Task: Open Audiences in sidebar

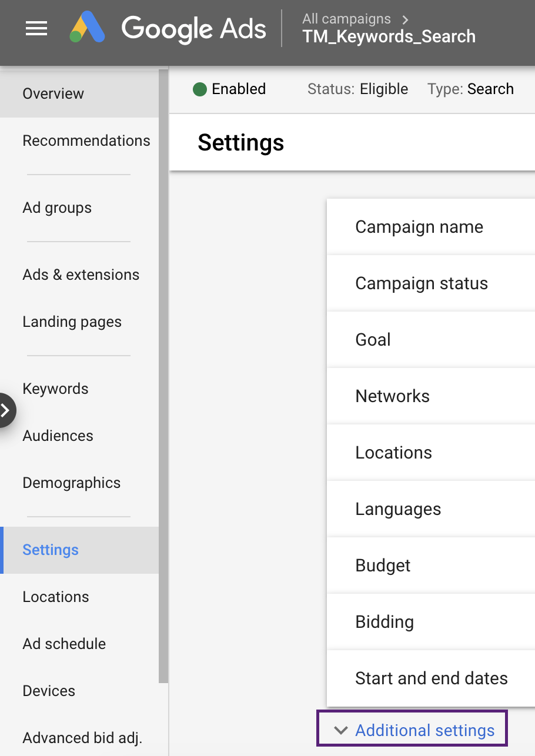Action: click(79, 436)
